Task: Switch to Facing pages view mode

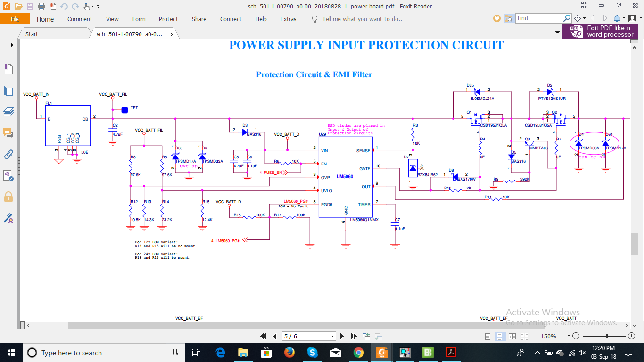Action: 512,336
